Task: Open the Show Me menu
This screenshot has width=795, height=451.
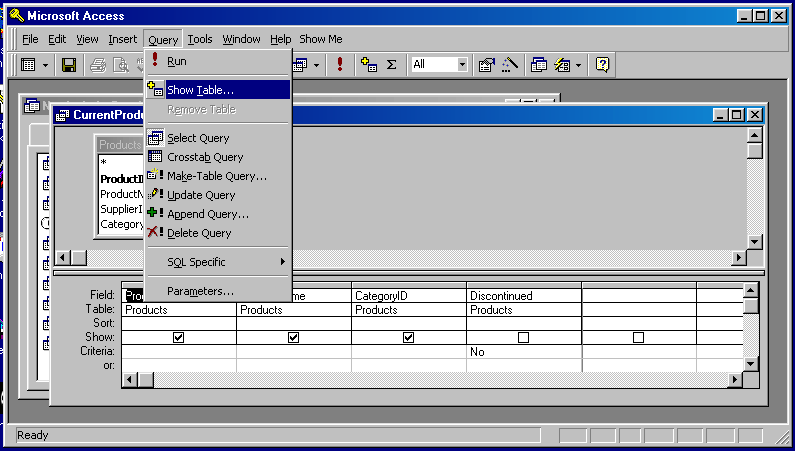Action: pos(321,39)
